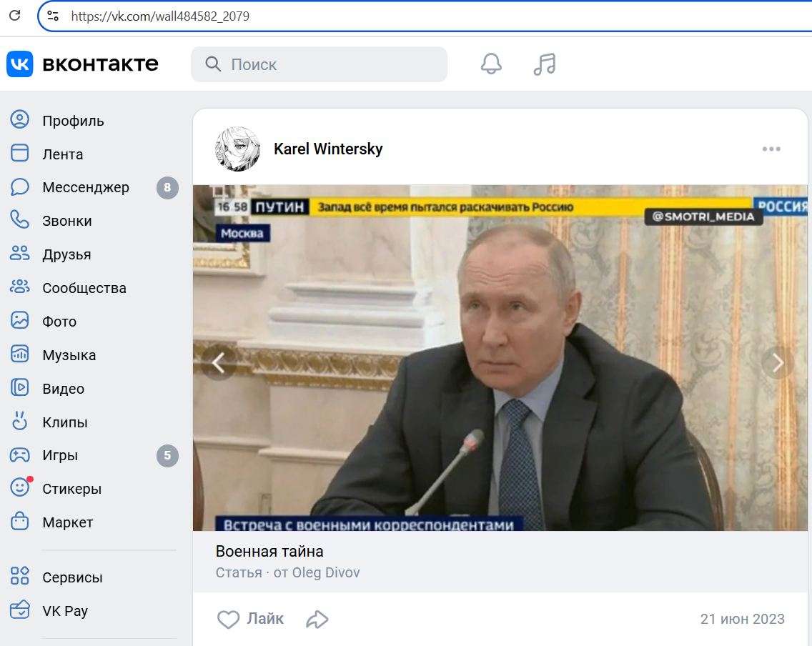Image resolution: width=812 pixels, height=646 pixels.
Task: Open the post date 21 июн 2023
Action: [742, 619]
